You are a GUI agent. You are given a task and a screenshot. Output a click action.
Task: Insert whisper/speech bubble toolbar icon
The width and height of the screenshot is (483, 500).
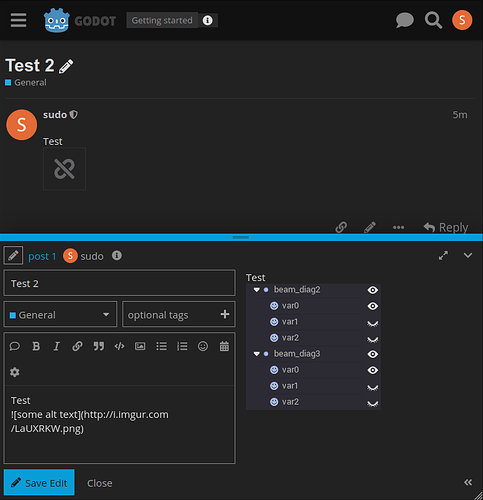(x=15, y=346)
